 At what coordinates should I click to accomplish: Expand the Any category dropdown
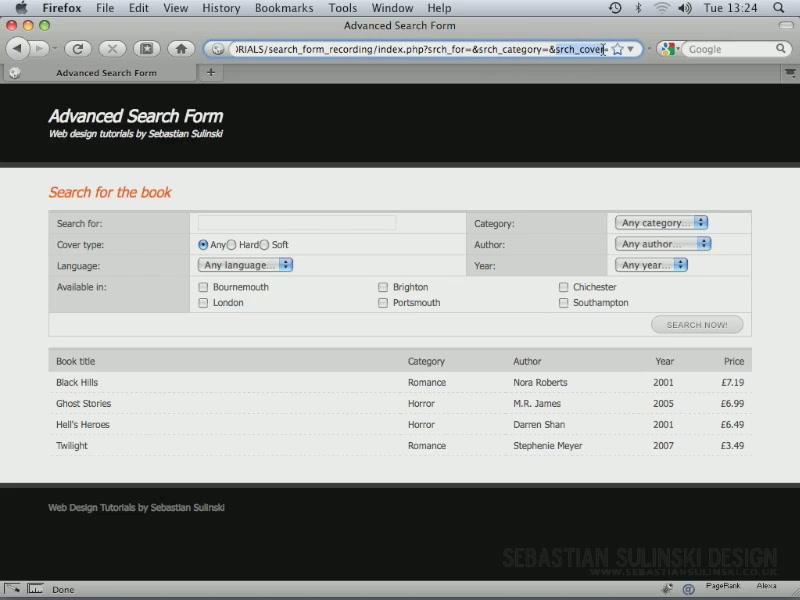pos(661,223)
